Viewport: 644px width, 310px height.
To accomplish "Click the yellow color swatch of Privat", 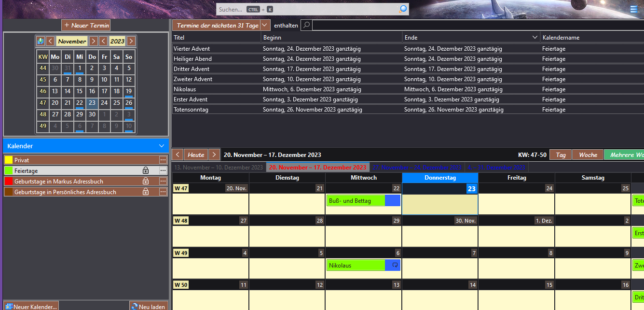I will [8, 160].
